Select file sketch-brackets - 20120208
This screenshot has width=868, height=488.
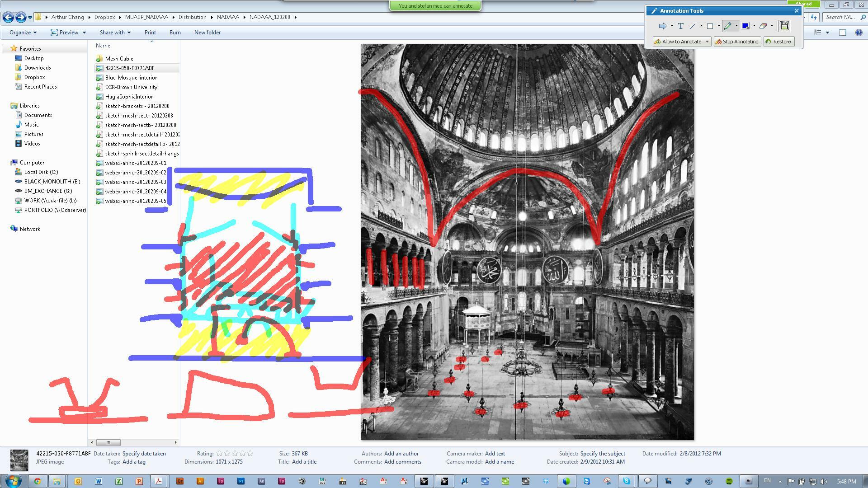click(137, 106)
